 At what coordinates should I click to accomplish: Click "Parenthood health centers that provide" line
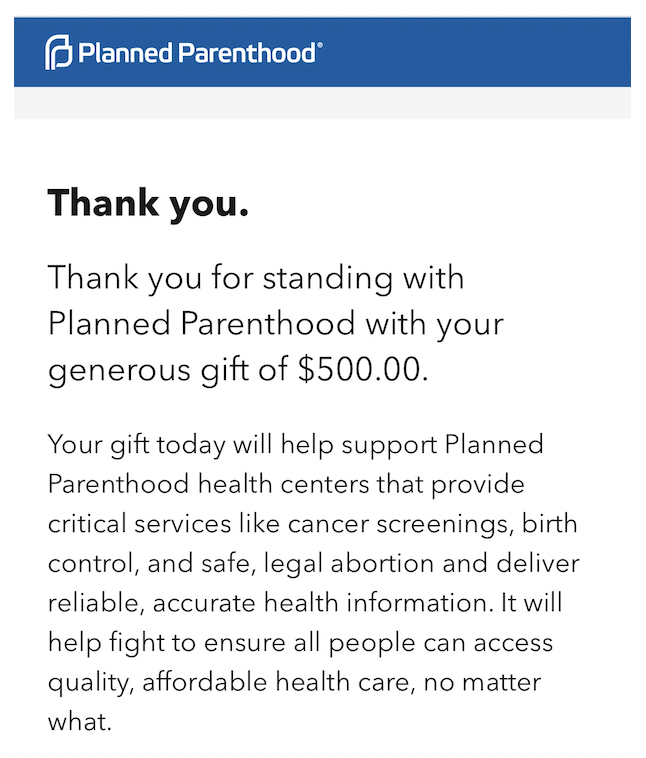tap(286, 485)
